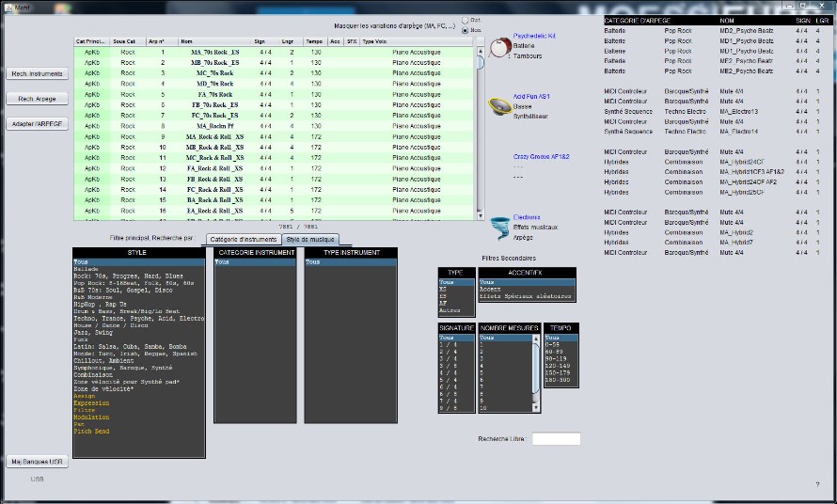This screenshot has width=837, height=504.
Task: Click Nombre Mesures scrollbar down arrow
Action: tap(536, 408)
